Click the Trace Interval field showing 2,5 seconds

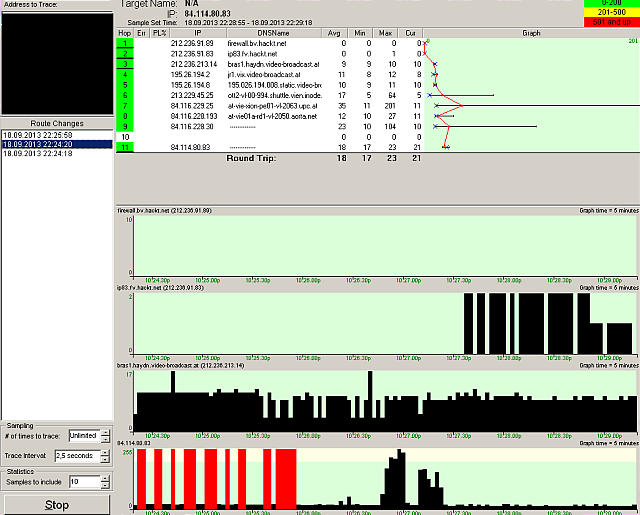tap(76, 455)
